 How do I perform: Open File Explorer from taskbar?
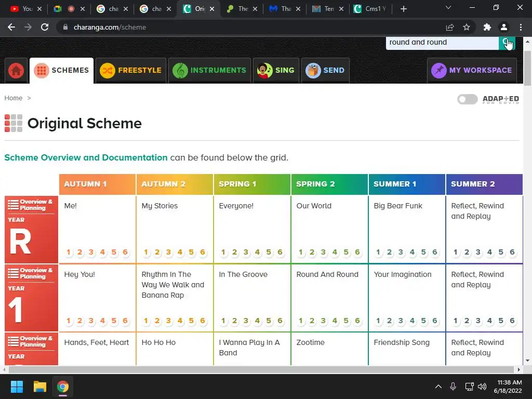(39, 387)
